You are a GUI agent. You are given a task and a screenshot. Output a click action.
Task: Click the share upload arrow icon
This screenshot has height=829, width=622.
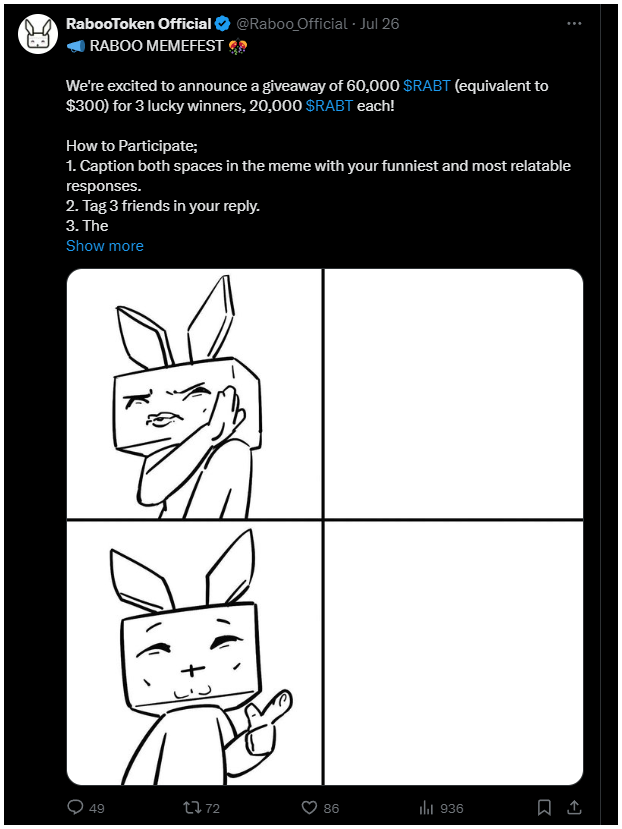[574, 807]
